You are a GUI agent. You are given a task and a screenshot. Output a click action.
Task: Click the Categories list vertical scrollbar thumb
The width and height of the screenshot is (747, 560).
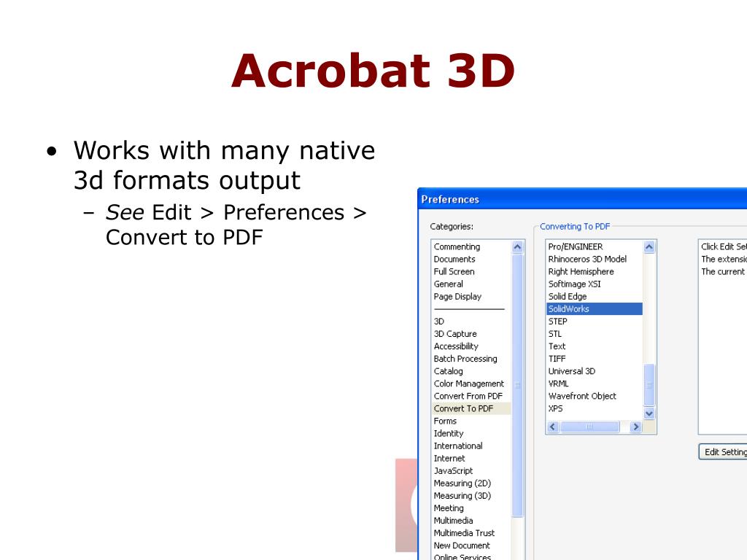tap(517, 385)
